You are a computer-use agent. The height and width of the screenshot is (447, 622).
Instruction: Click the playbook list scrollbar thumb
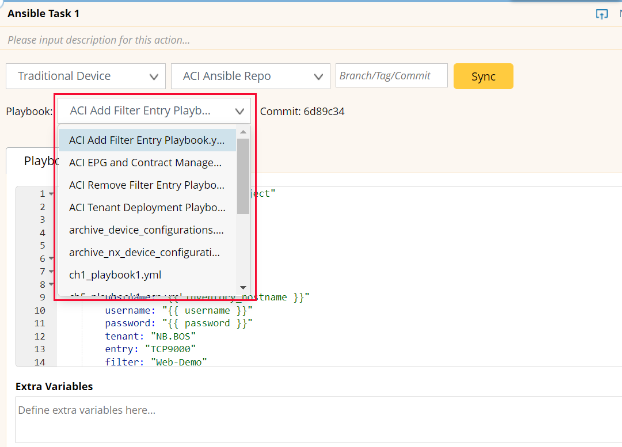point(243,174)
